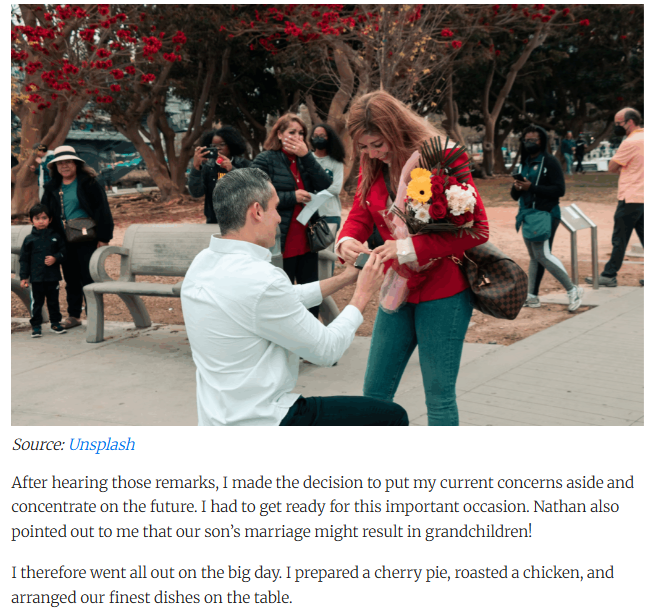Click the masked walker with the teal bag

click(543, 216)
